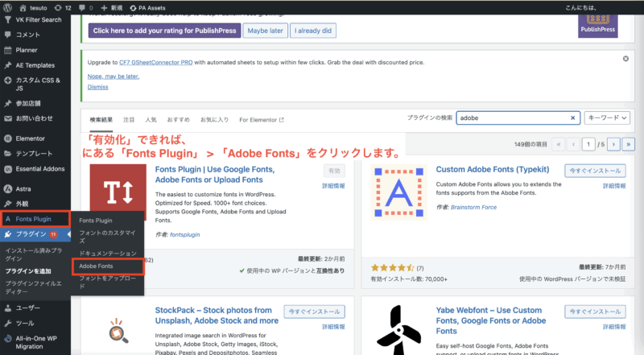Open the 新規 add-new menu
Screen dimensions: 644x355
point(112,8)
